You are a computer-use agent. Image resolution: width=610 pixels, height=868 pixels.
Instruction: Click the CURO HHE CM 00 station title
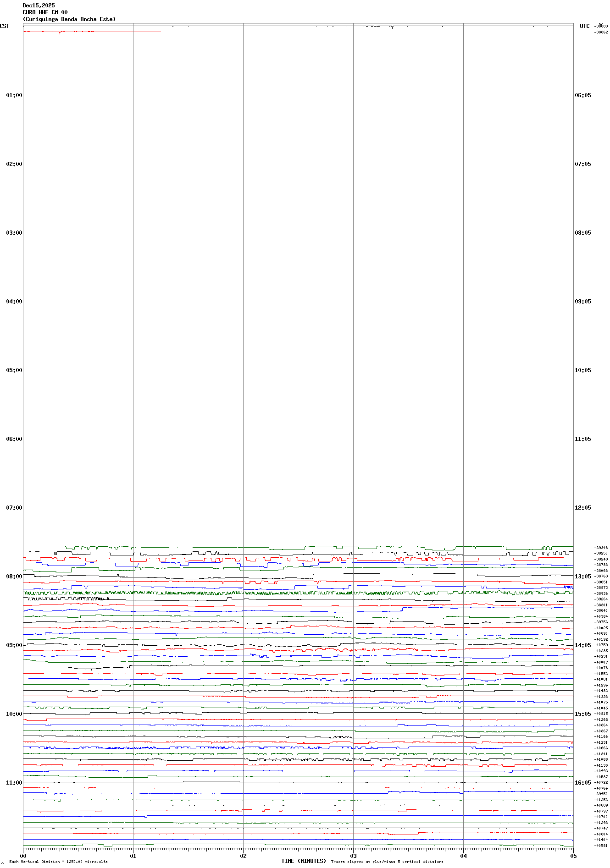45,12
